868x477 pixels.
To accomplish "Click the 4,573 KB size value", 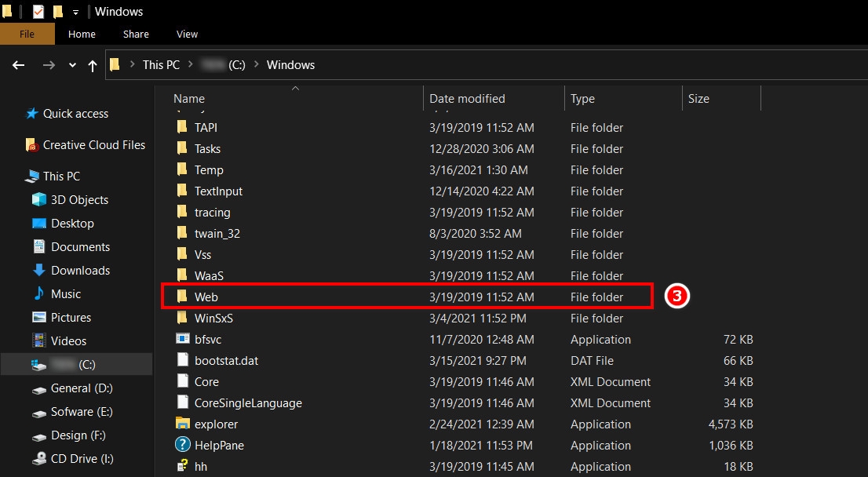I will click(x=731, y=424).
